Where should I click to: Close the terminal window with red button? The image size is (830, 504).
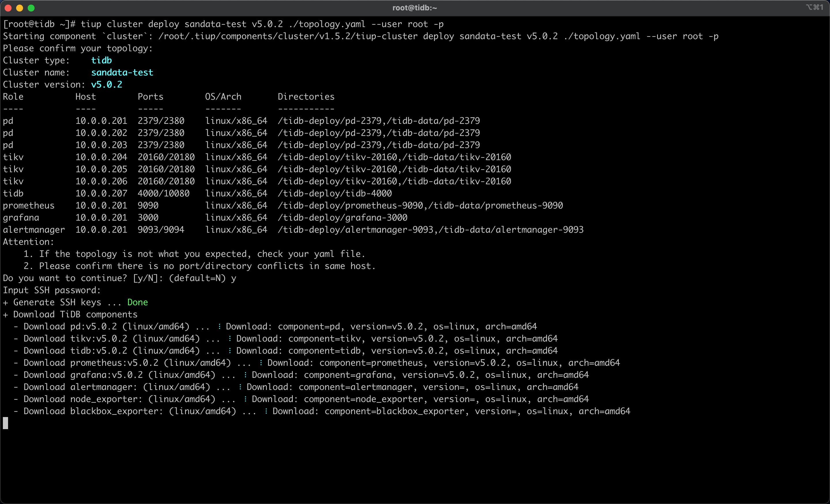[8, 8]
